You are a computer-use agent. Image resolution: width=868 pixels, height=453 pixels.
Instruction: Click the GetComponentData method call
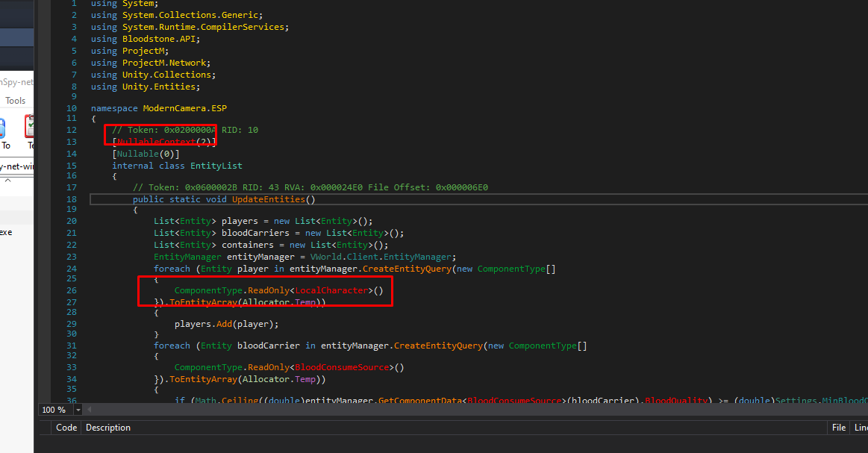tap(422, 401)
